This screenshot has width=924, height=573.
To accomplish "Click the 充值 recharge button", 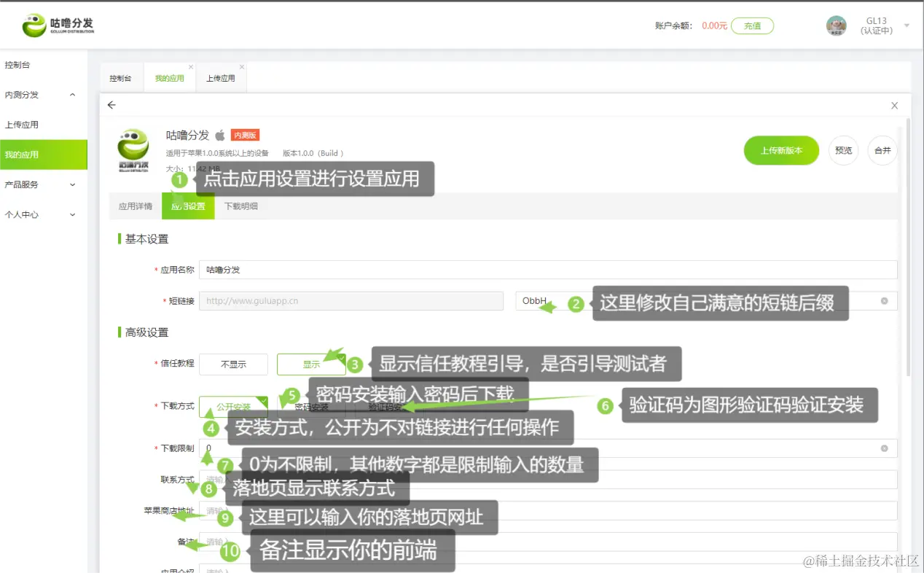I will pos(752,25).
